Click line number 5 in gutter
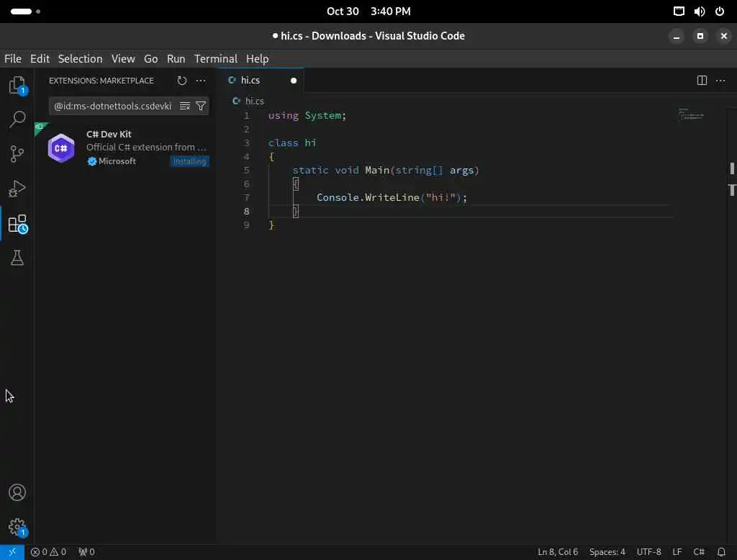This screenshot has height=560, width=737. point(246,170)
